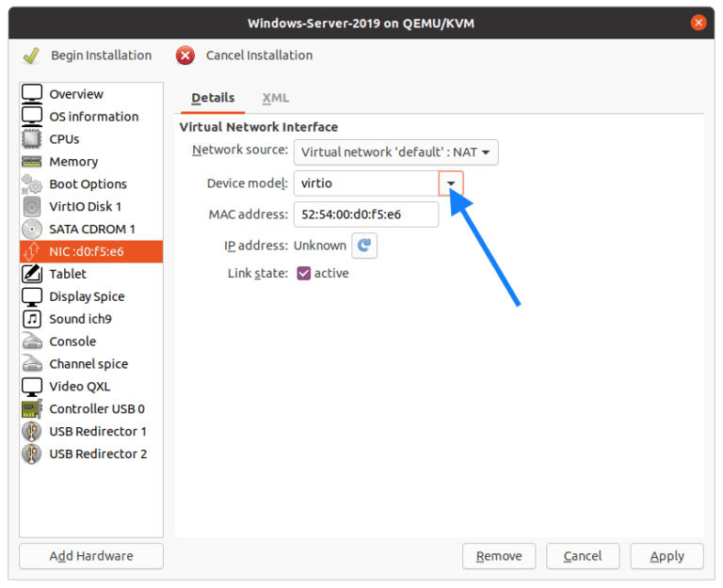Select the Memory RAM icon
This screenshot has height=588, width=723.
pos(32,161)
